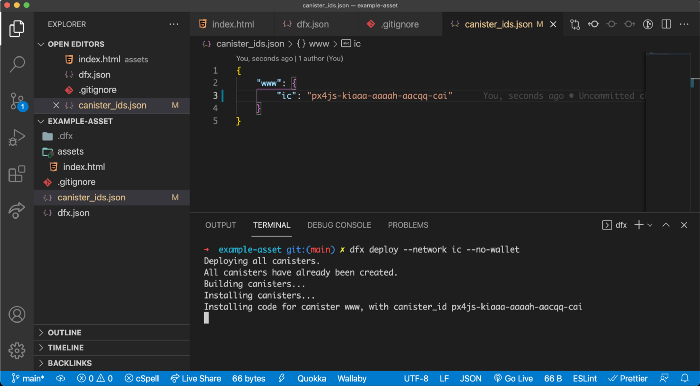Toggle cSpell spell checker in status bar
The height and width of the screenshot is (386, 700).
coord(142,378)
